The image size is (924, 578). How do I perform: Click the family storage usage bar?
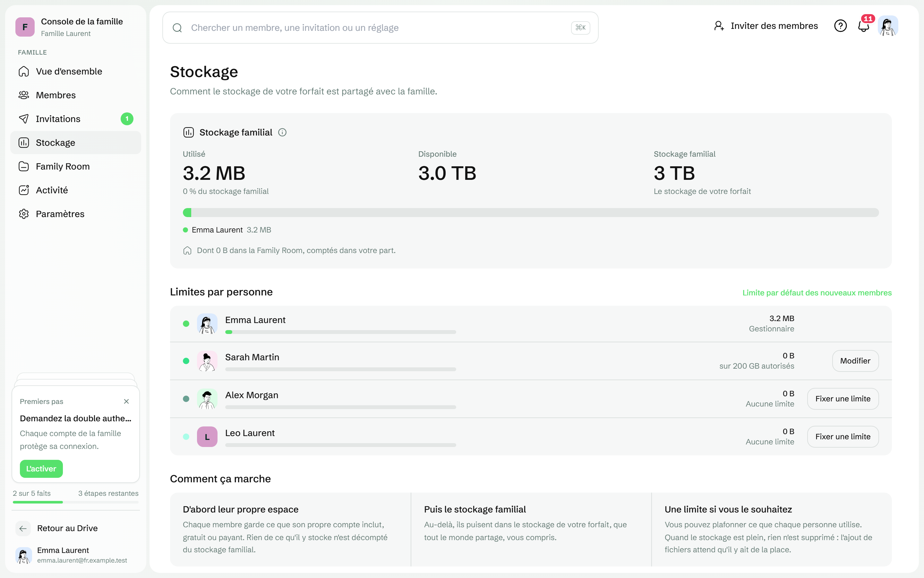[531, 213]
